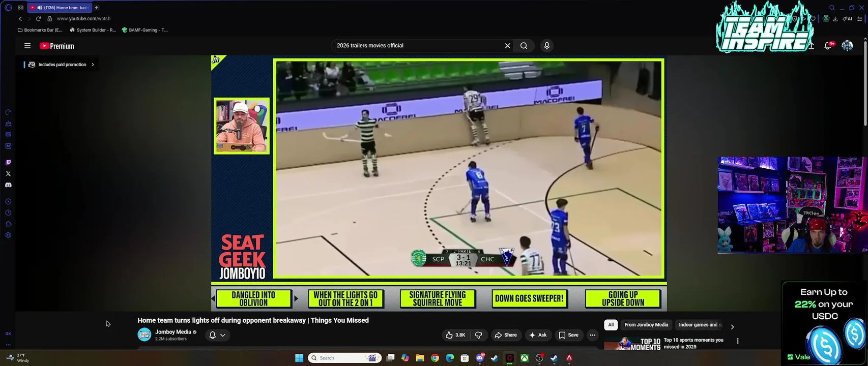
Task: Open the weather widget showing 37°F
Action: click(x=18, y=358)
